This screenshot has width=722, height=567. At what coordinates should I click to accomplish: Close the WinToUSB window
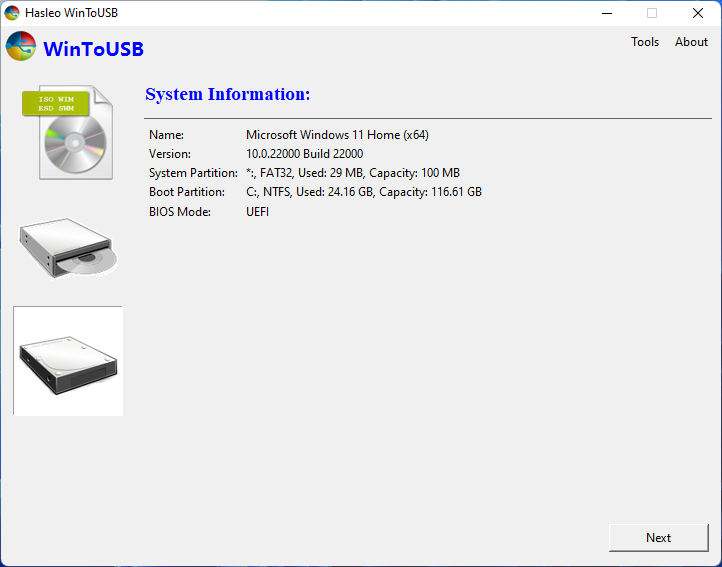pos(698,13)
